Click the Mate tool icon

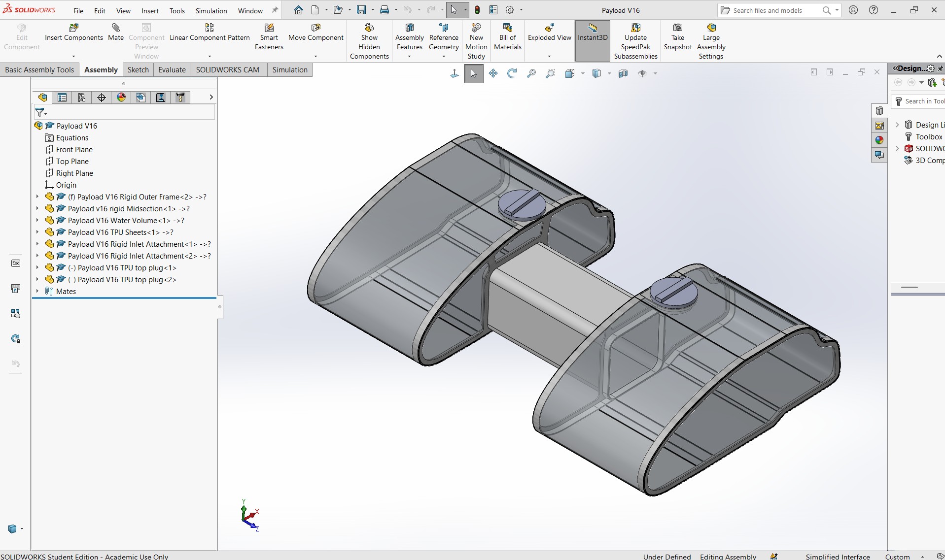[116, 28]
